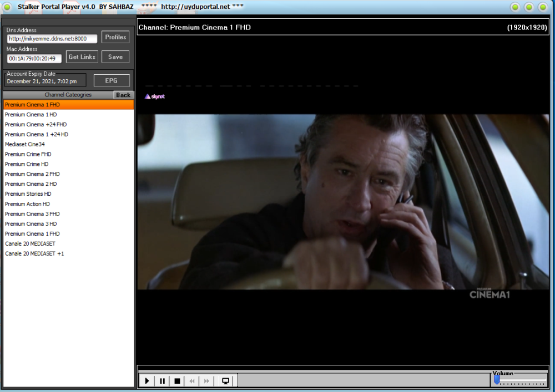Click the rewind double-arrow button
The width and height of the screenshot is (555, 392).
coord(192,381)
